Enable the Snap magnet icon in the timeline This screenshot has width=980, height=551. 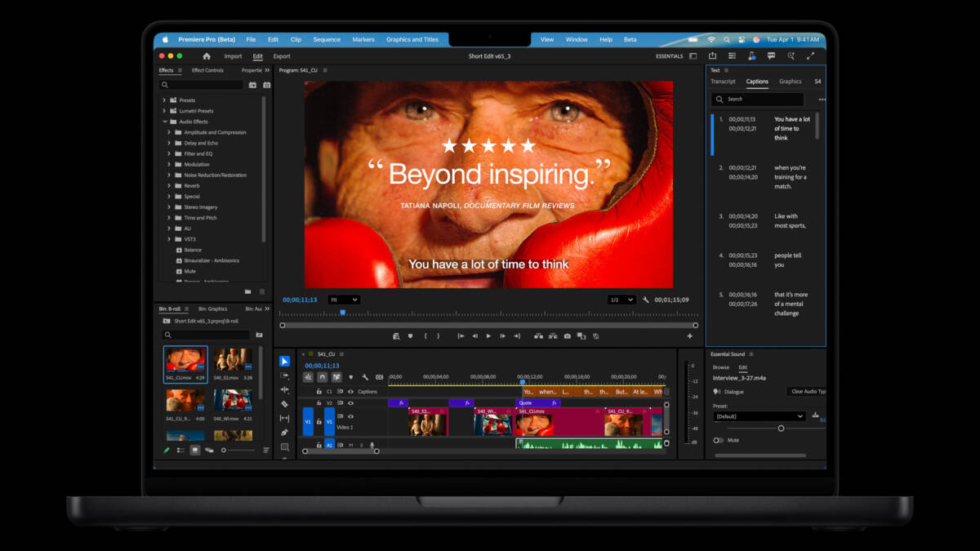tap(323, 376)
